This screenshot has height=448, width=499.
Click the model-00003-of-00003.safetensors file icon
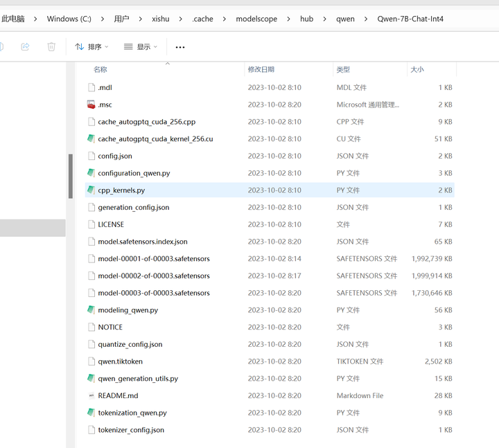tap(91, 293)
